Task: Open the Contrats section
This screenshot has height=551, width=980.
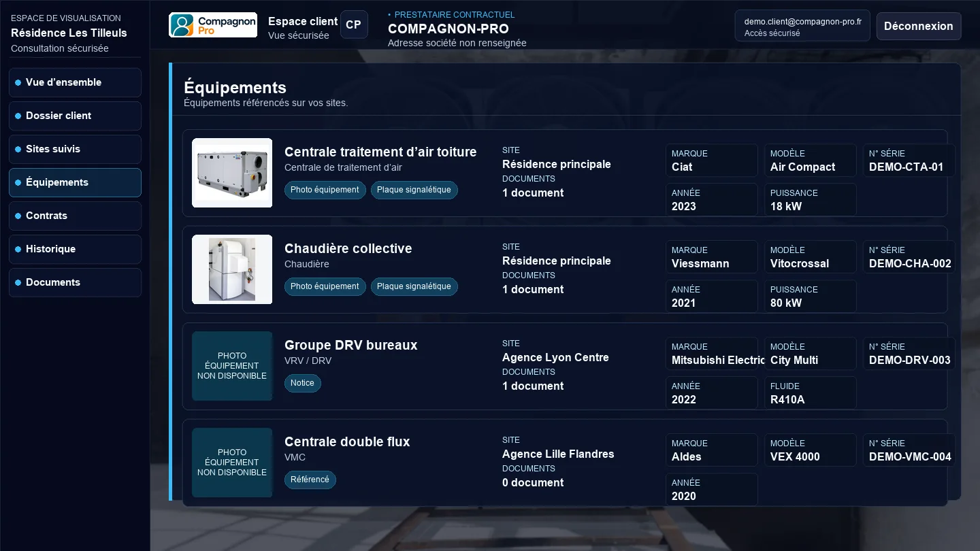Action: tap(75, 216)
